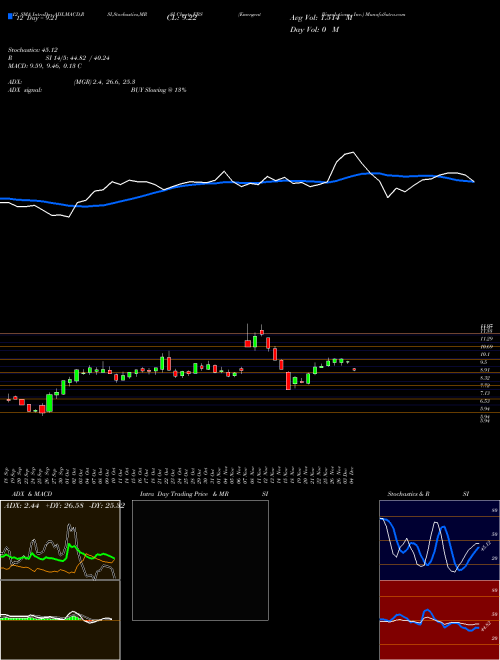Click the 6.53 price axis label

[x=485, y=401]
